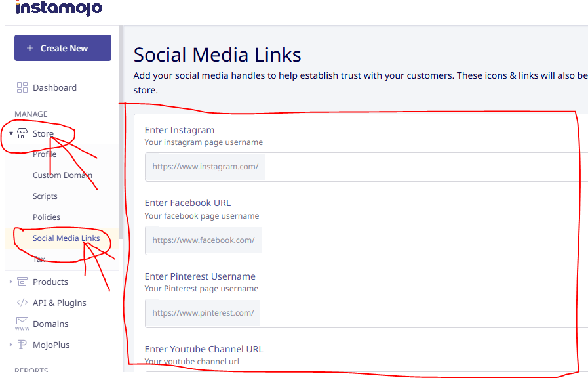Click the Social Media Links heading
This screenshot has height=378, width=588.
pos(217,55)
